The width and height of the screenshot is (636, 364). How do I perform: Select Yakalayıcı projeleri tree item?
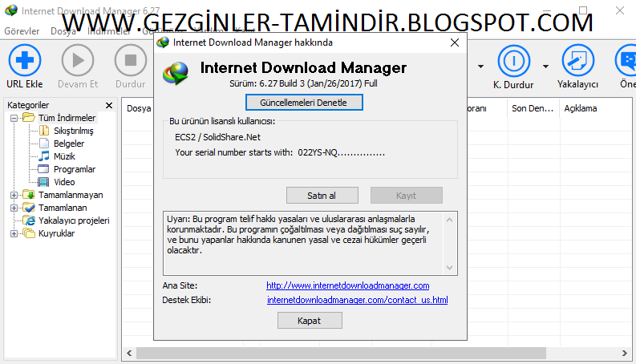click(74, 220)
